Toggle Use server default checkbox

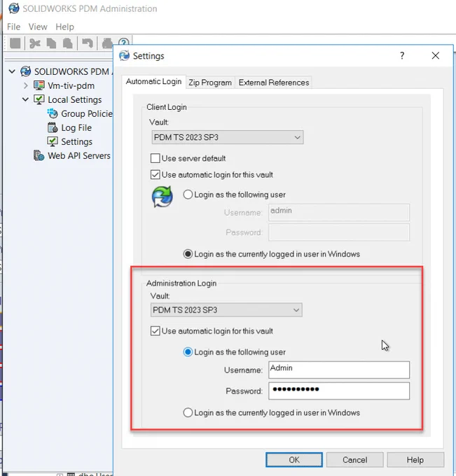coord(156,158)
